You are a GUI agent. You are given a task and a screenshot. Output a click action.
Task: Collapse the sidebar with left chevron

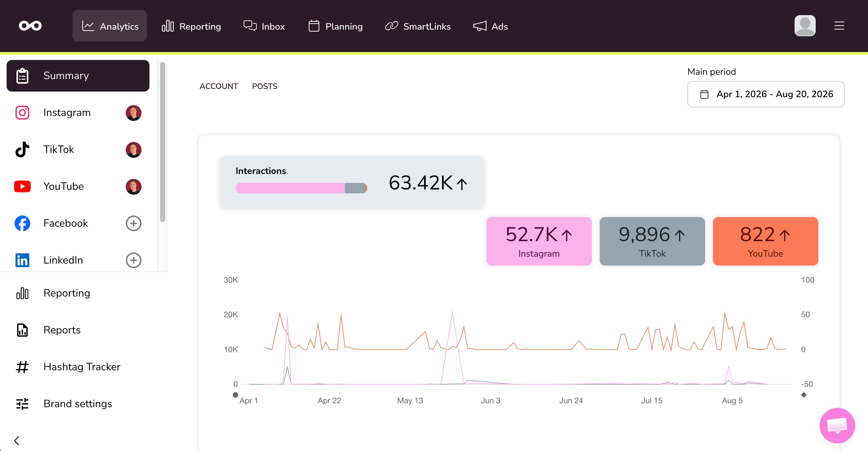click(16, 440)
